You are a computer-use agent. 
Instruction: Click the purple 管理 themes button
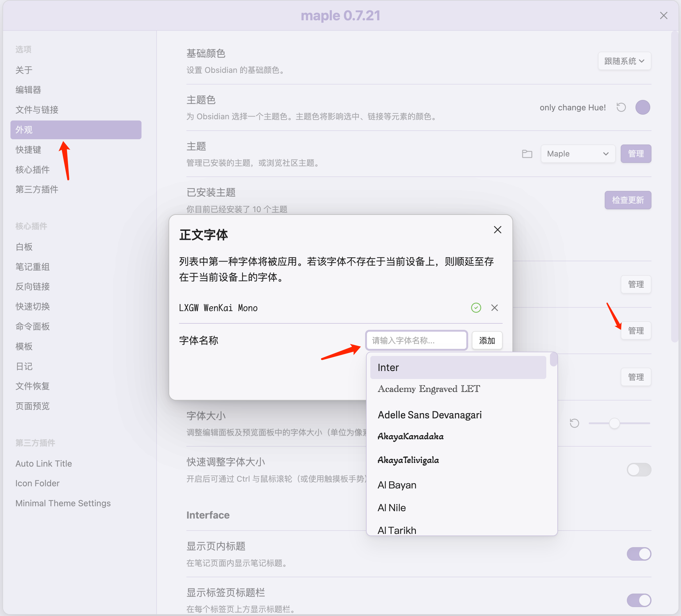[636, 154]
